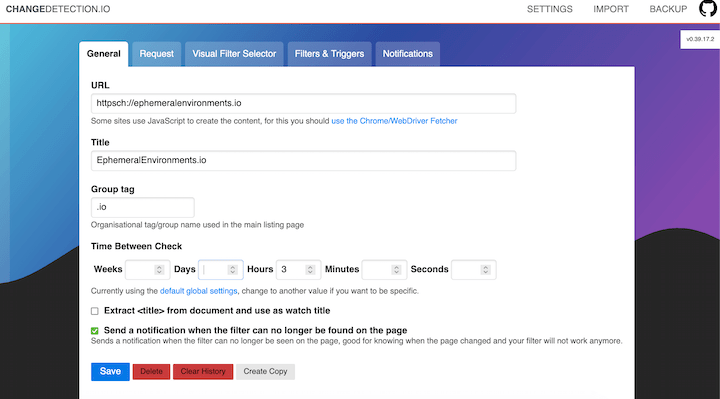Focus the Days number field
Image resolution: width=720 pixels, height=399 pixels.
(220, 270)
